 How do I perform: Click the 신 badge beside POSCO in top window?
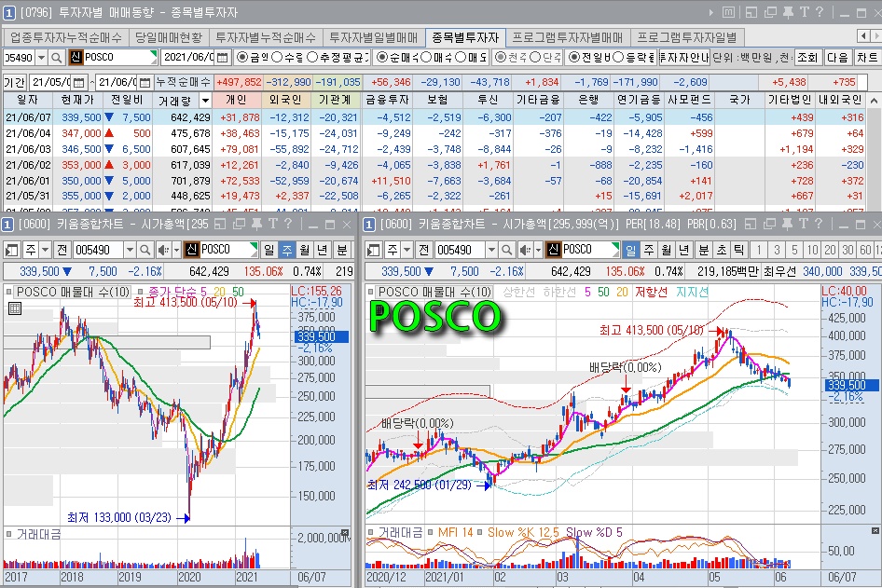coord(76,58)
